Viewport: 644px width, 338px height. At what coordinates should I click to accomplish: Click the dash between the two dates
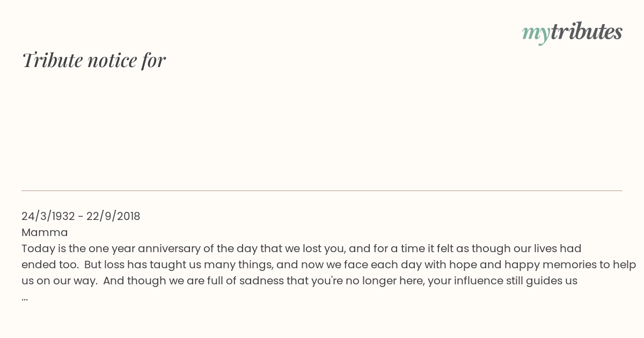(x=80, y=217)
